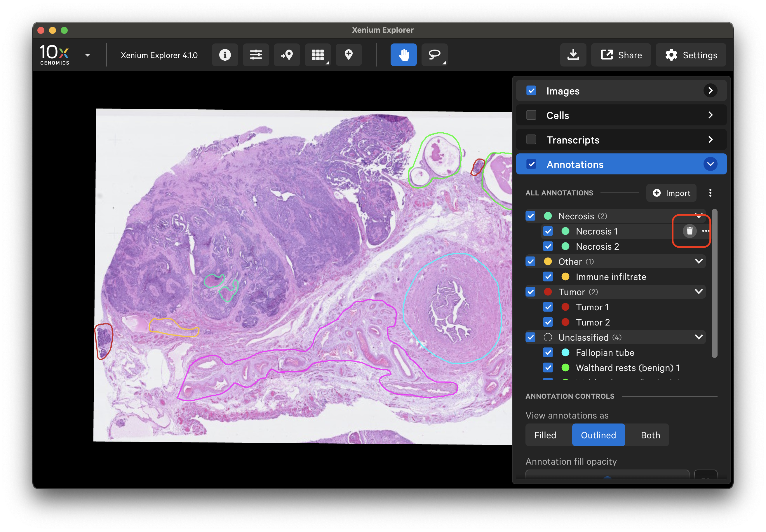Click the add-pin marker icon

click(x=349, y=55)
